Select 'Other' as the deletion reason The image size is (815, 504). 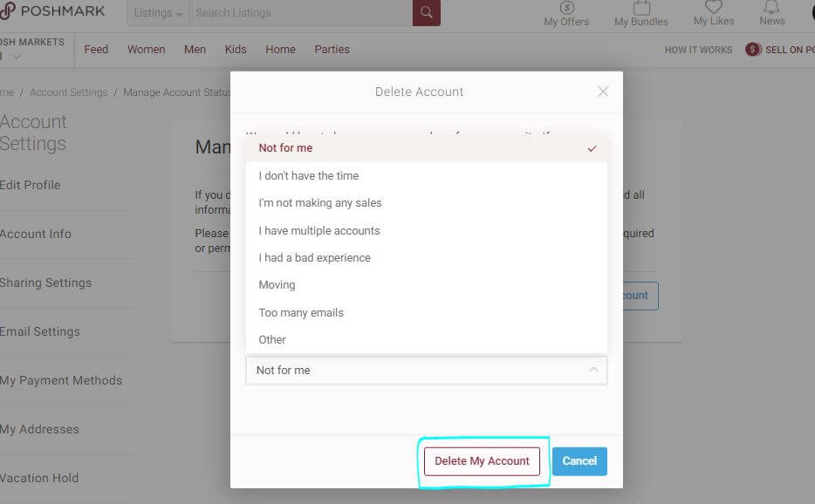pos(272,339)
